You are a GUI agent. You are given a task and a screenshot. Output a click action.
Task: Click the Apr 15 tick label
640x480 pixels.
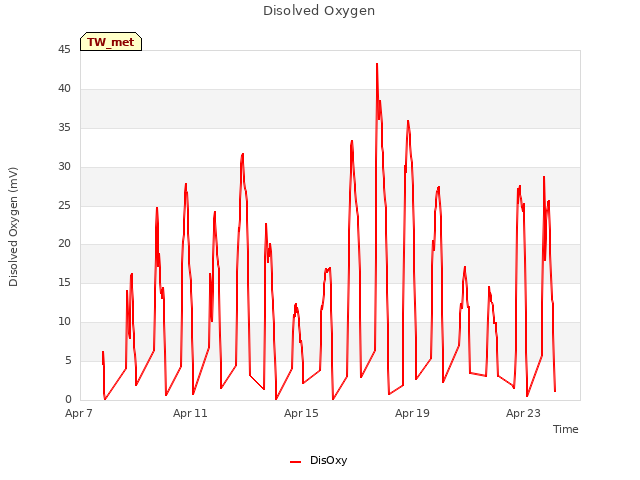click(x=301, y=413)
